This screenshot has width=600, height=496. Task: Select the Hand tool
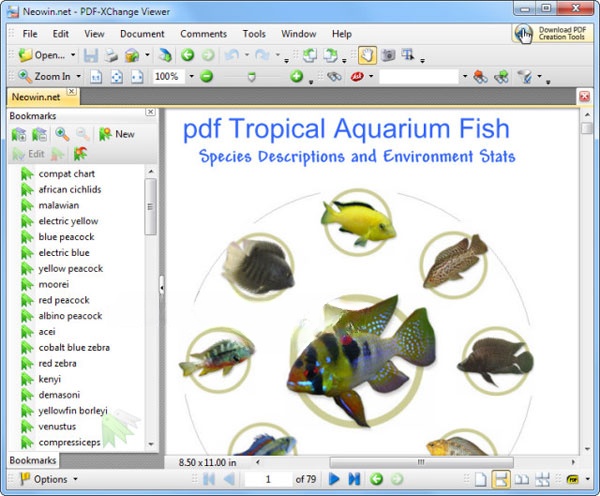(x=367, y=55)
